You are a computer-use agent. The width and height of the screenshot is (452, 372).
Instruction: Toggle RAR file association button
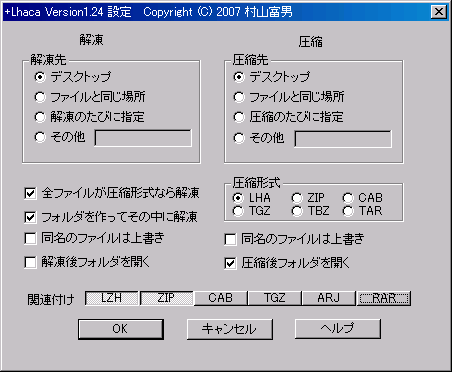[x=384, y=298]
